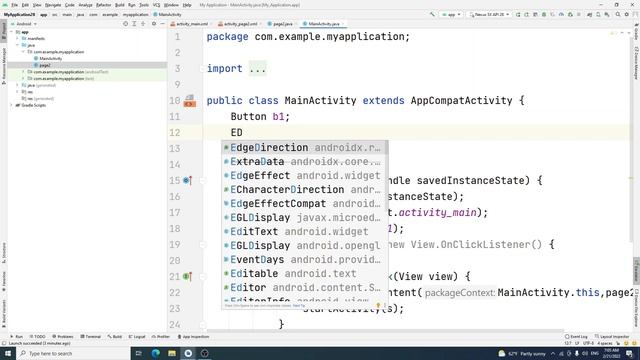
Task: Open the Nexus device selector dropdown
Action: (x=489, y=15)
